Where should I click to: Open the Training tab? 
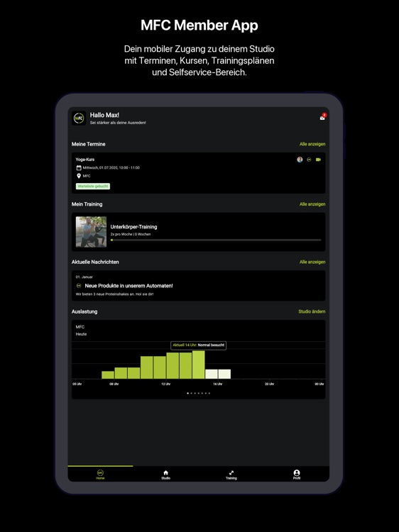231,475
